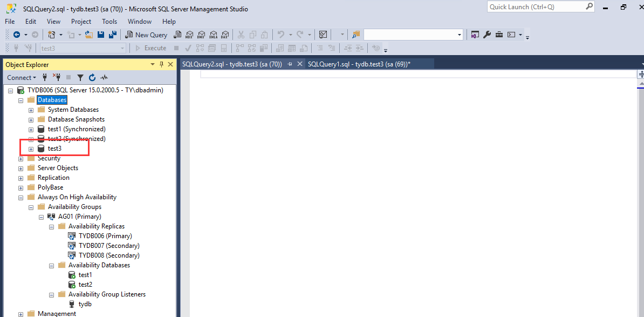Select TYDB007 (Secondary) replica

[109, 246]
